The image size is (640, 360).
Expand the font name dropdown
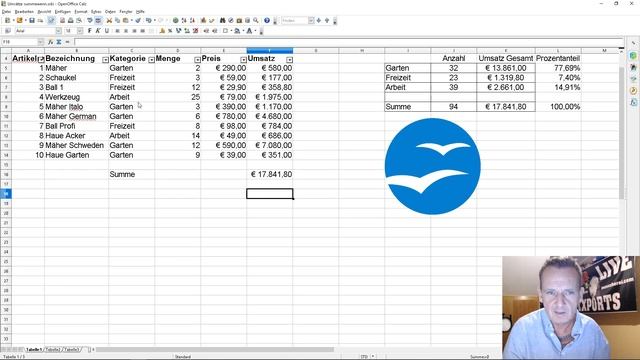tap(58, 31)
